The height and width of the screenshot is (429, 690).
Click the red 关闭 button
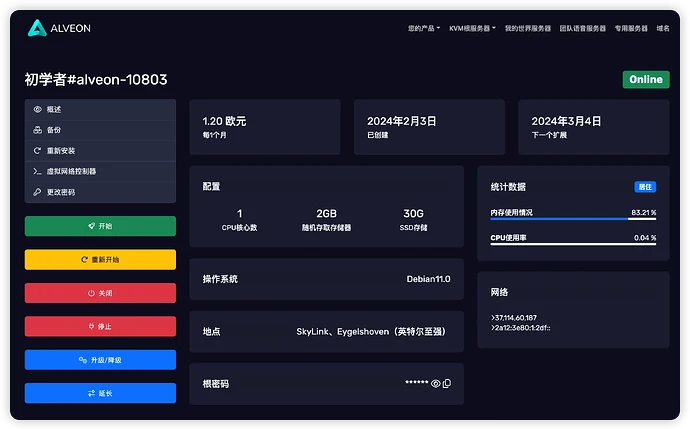click(x=100, y=293)
